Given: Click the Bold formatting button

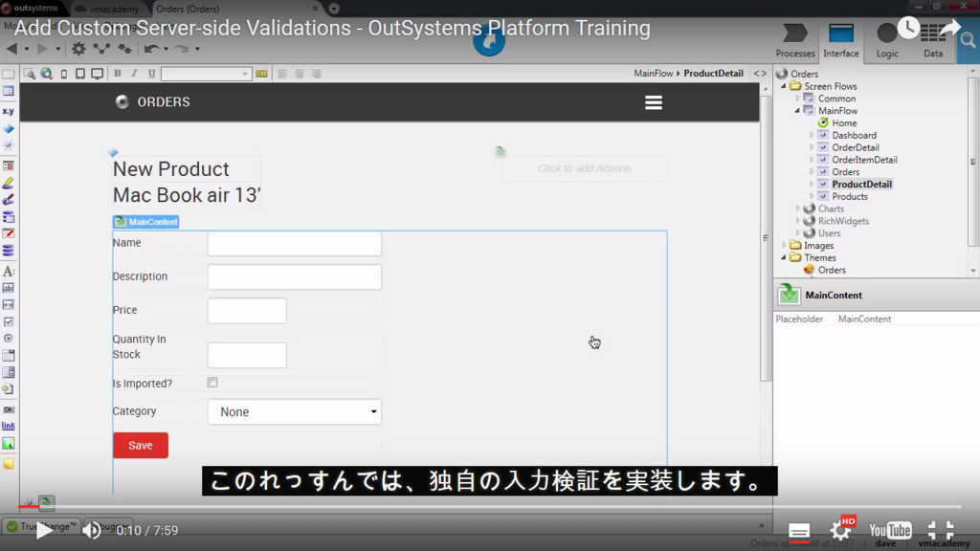Looking at the screenshot, I should (117, 74).
